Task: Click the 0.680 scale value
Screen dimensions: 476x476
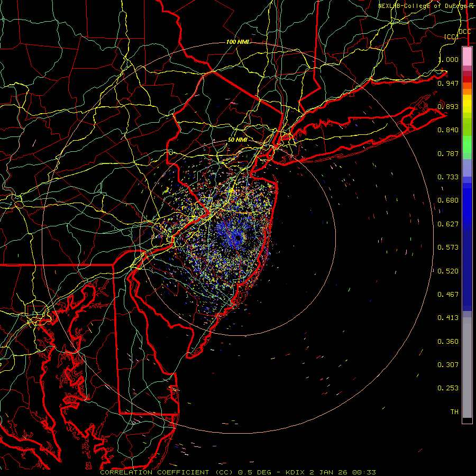Action: point(448,200)
